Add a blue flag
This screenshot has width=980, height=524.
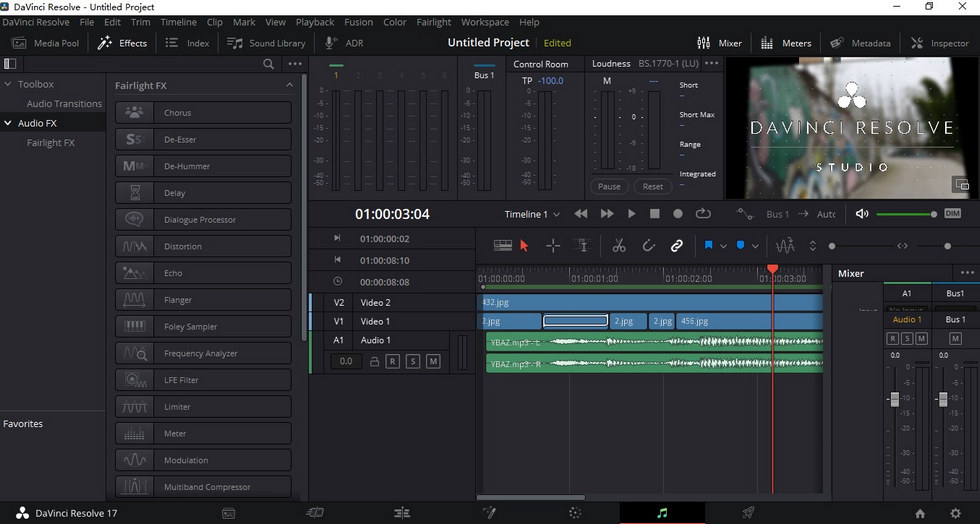tap(708, 246)
